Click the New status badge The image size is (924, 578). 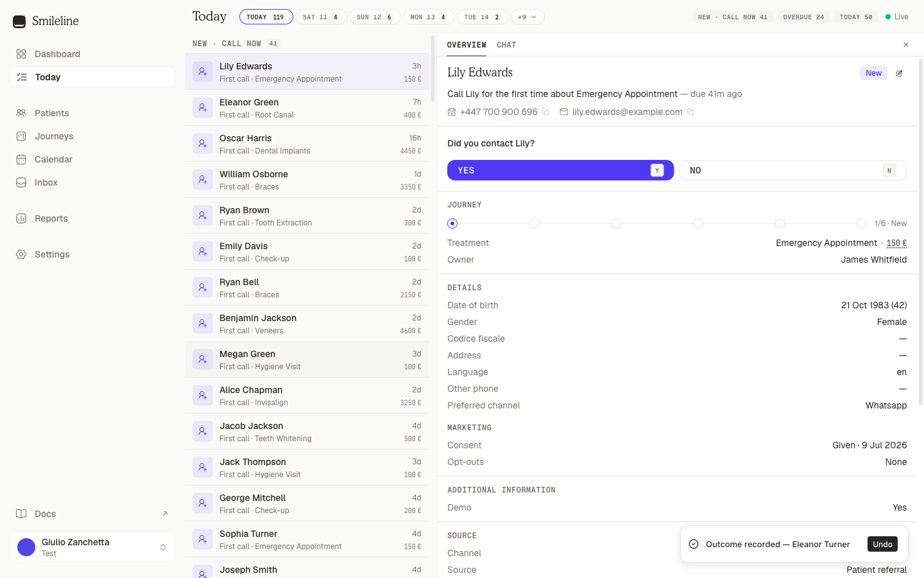873,73
